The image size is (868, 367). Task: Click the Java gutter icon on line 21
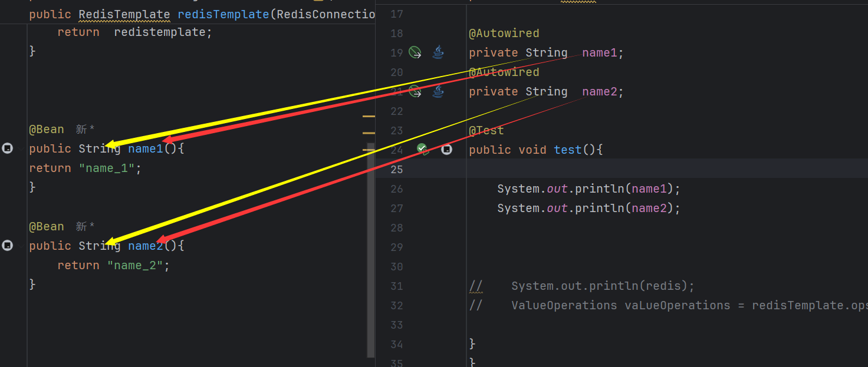pyautogui.click(x=438, y=91)
